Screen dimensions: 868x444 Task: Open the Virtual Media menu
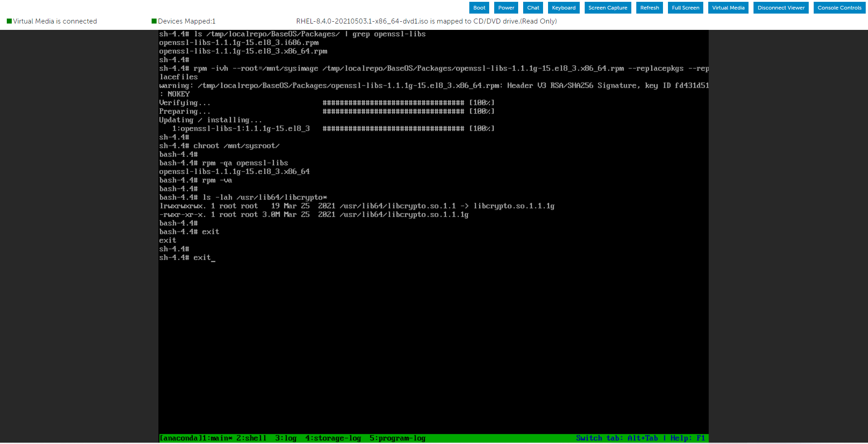coord(728,7)
